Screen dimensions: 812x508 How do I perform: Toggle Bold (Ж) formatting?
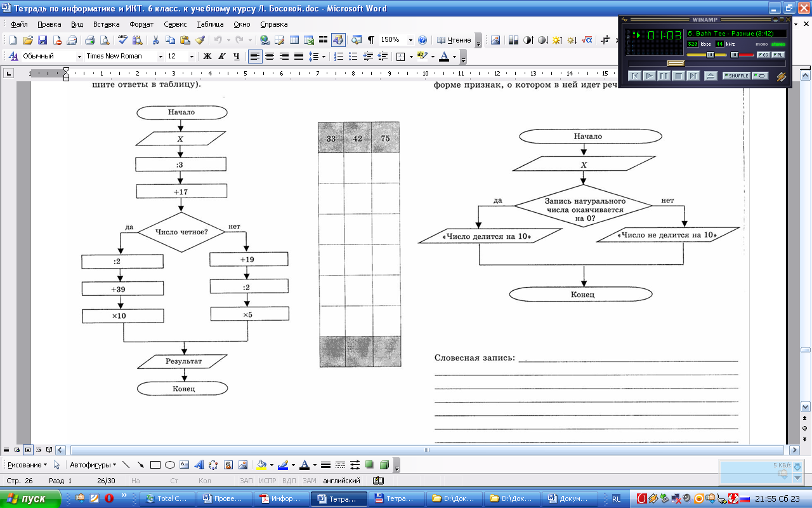coord(207,57)
